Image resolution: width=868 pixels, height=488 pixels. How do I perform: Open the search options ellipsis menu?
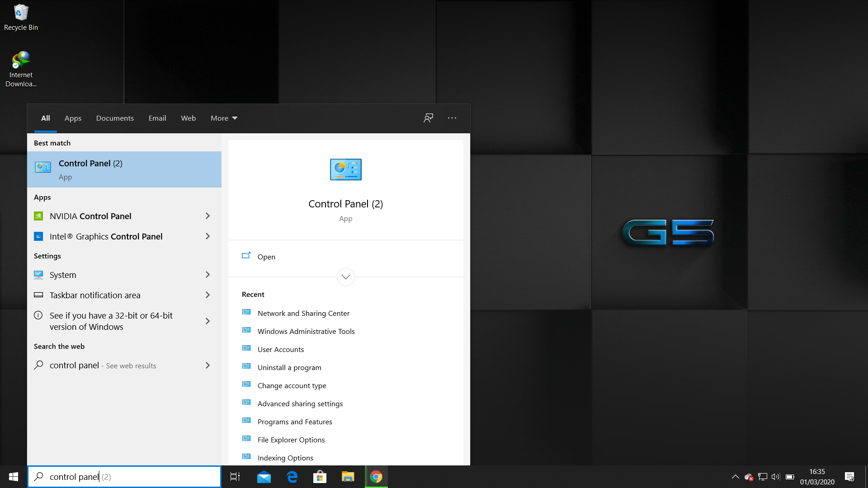click(x=452, y=118)
